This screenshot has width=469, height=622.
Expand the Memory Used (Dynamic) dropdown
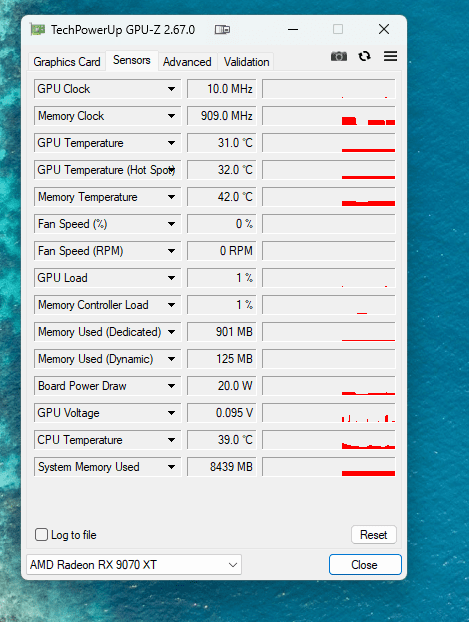pyautogui.click(x=171, y=359)
